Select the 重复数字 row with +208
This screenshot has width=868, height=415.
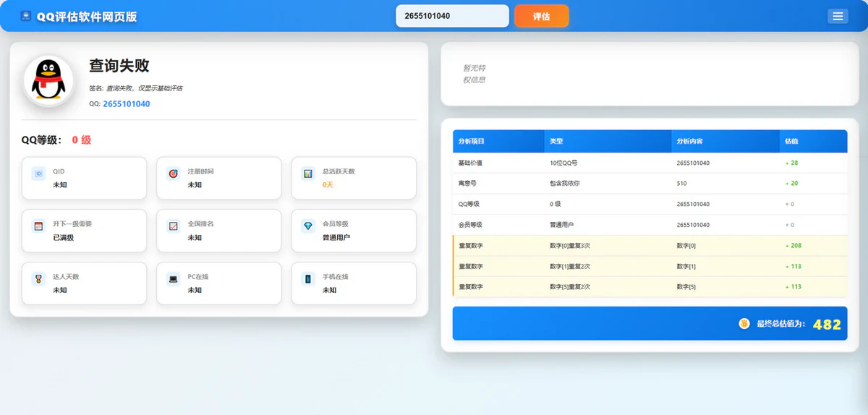(x=649, y=246)
